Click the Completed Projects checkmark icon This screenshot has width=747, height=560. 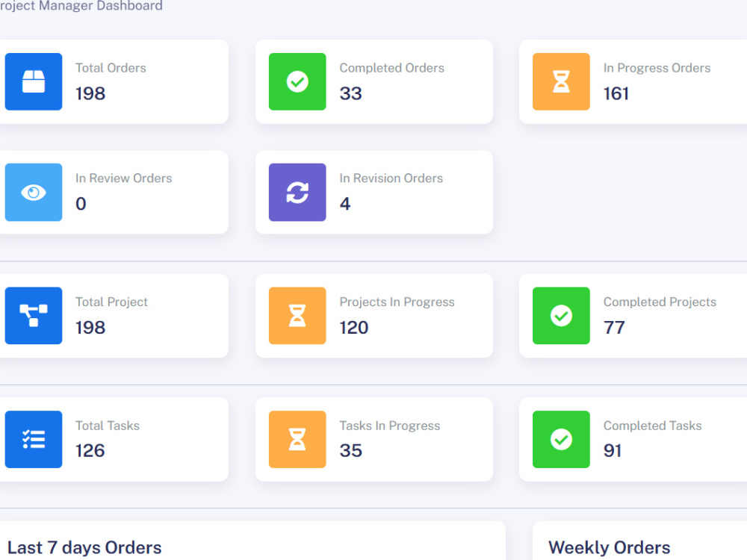(x=561, y=316)
